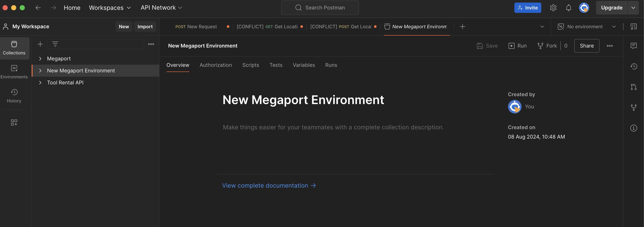Expand the Megaport collection

[40, 58]
